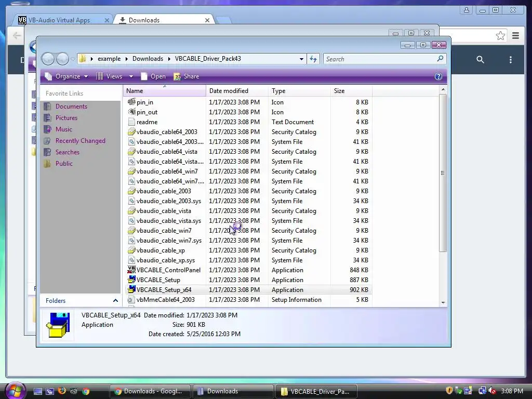Click scrollbar down arrow in file list
The image size is (532, 399).
click(443, 303)
